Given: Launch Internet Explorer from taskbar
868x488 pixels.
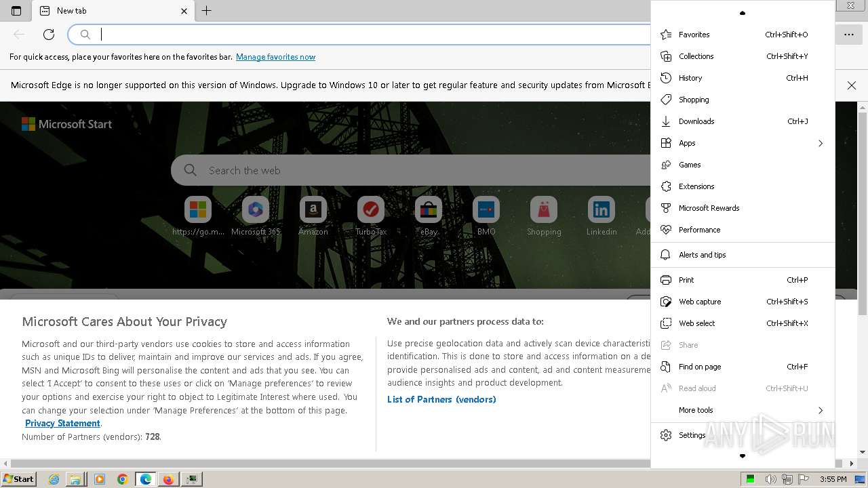Looking at the screenshot, I should [x=54, y=479].
